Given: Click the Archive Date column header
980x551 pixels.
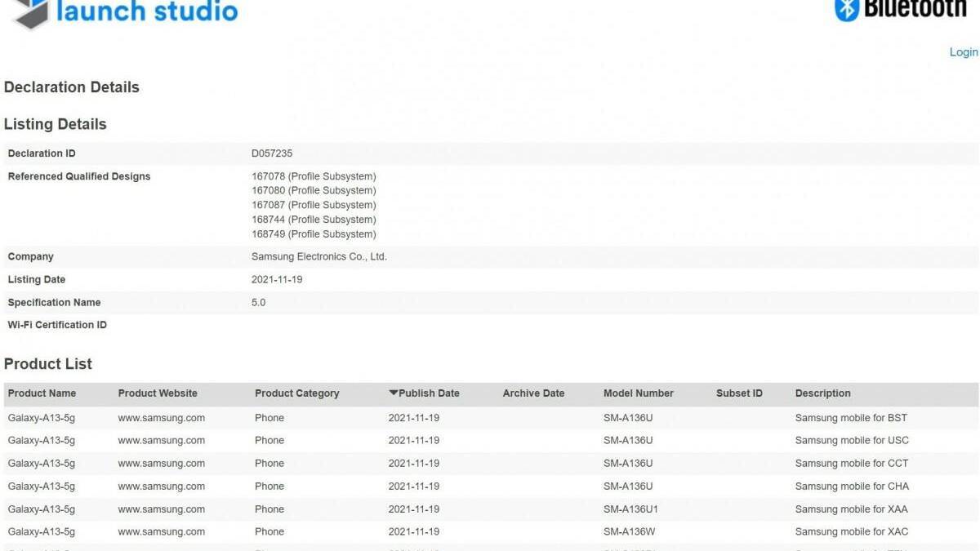Looking at the screenshot, I should tap(533, 393).
